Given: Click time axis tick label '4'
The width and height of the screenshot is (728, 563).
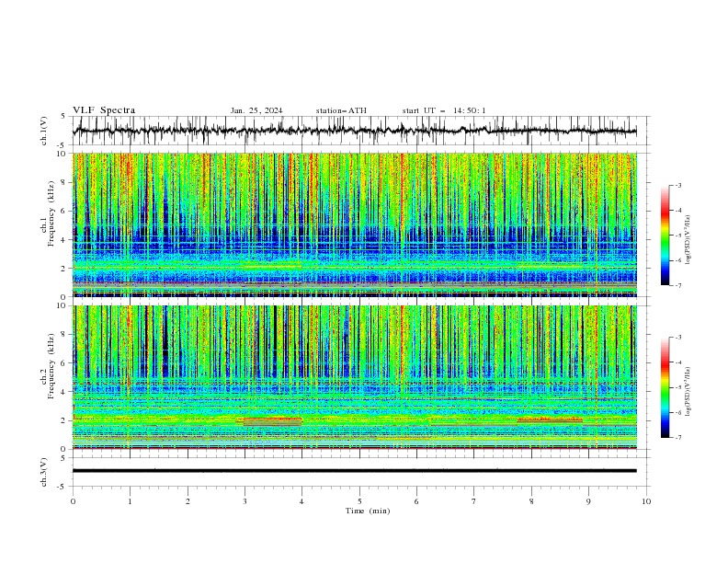Looking at the screenshot, I should point(301,501).
